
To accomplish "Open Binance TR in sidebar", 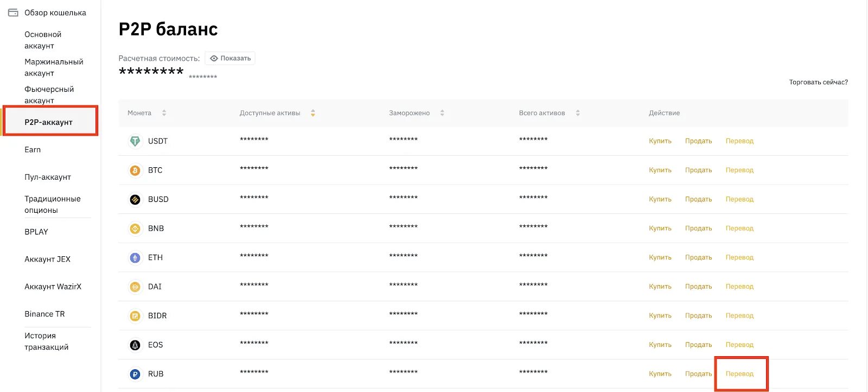I will pos(44,314).
